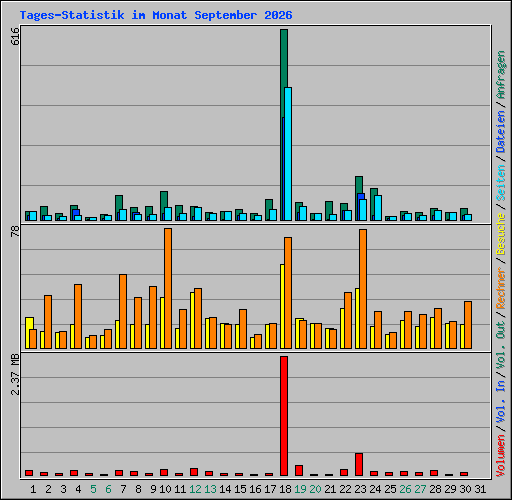This screenshot has width=512, height=500.
Task: Click weekend day label '20' on x-axis
Action: [315, 489]
